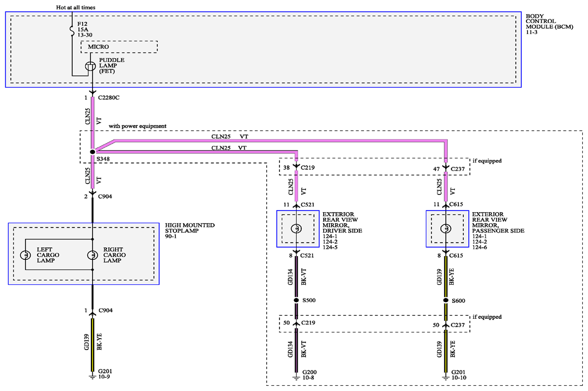The width and height of the screenshot is (588, 391).
Task: Click GD139 BK-YE wire below C904 pin 1
Action: [x=92, y=344]
